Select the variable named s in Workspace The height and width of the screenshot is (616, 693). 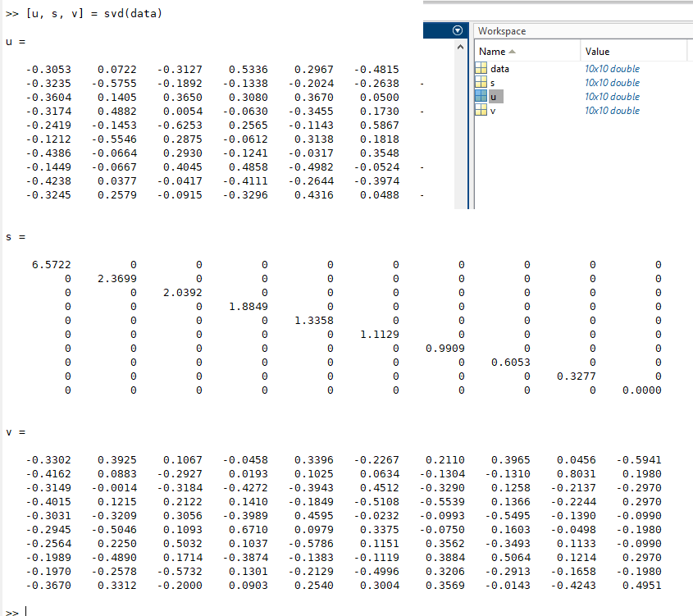(492, 83)
